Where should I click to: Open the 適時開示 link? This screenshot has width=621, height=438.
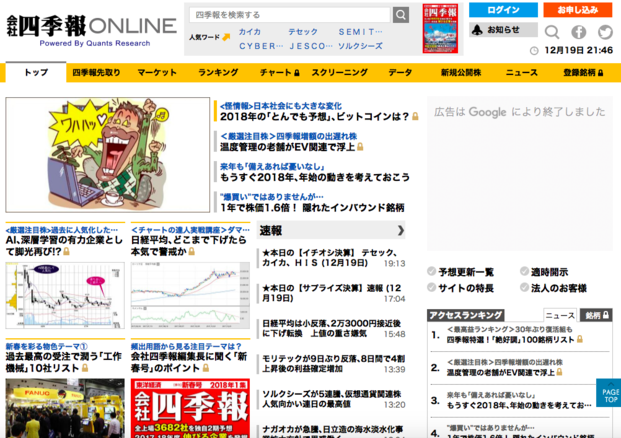(x=549, y=272)
